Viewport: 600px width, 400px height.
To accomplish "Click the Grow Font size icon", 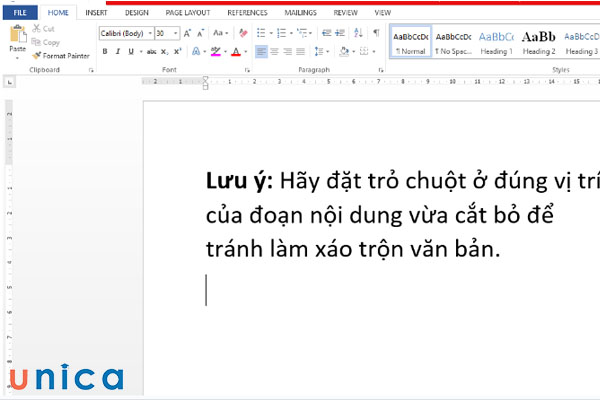I will pyautogui.click(x=186, y=33).
